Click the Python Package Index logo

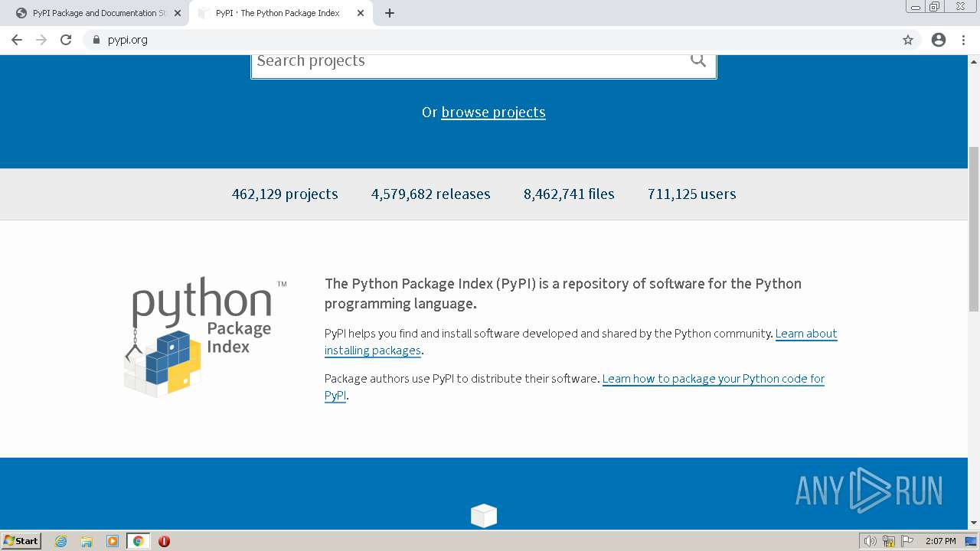pos(205,337)
